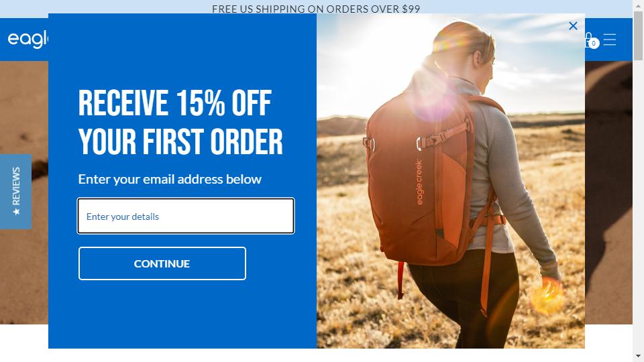
Task: Click the empty scrollbar track below thumb
Action: (638, 205)
